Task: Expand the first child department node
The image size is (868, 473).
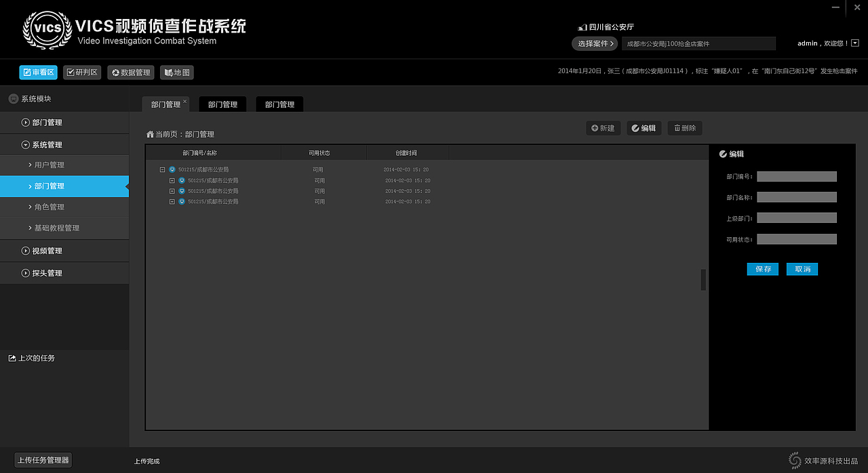Action: click(x=172, y=181)
